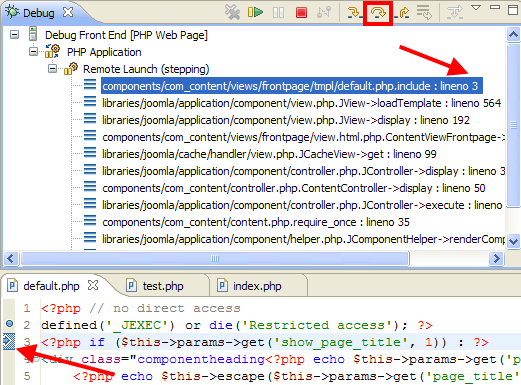Click the Step Return icon
Image resolution: width=521 pixels, height=385 pixels.
click(x=402, y=12)
